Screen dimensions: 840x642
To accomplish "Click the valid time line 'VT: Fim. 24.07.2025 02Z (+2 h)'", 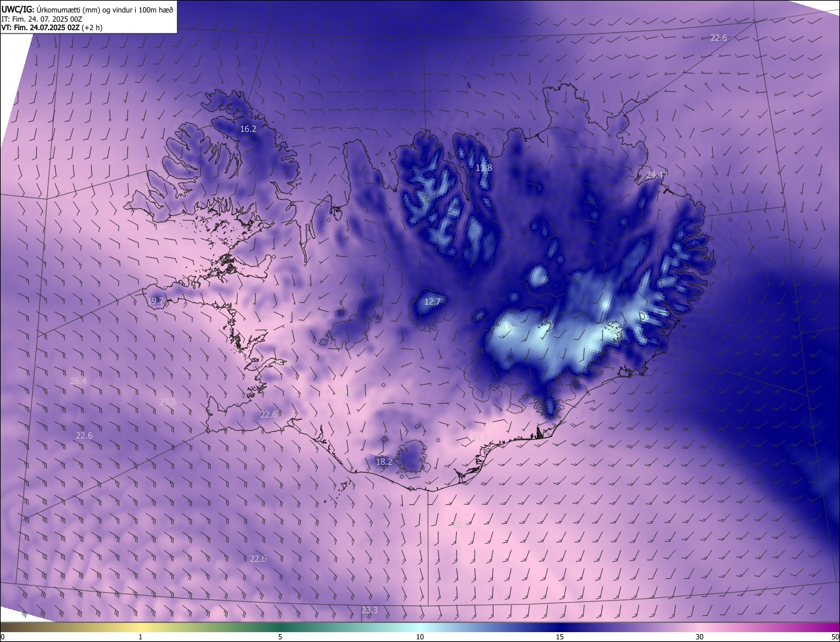I will point(52,28).
